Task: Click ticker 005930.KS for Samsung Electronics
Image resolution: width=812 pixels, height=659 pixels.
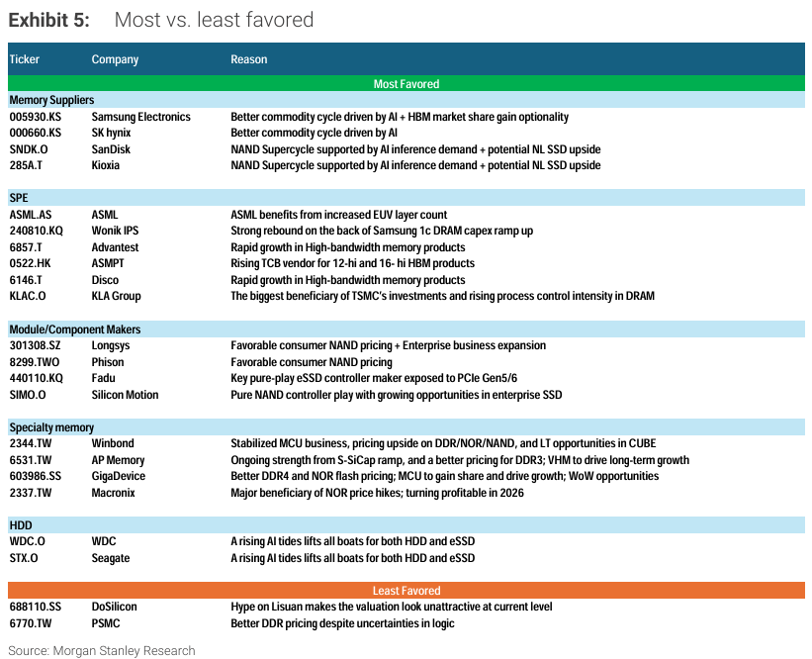Action: pos(35,117)
